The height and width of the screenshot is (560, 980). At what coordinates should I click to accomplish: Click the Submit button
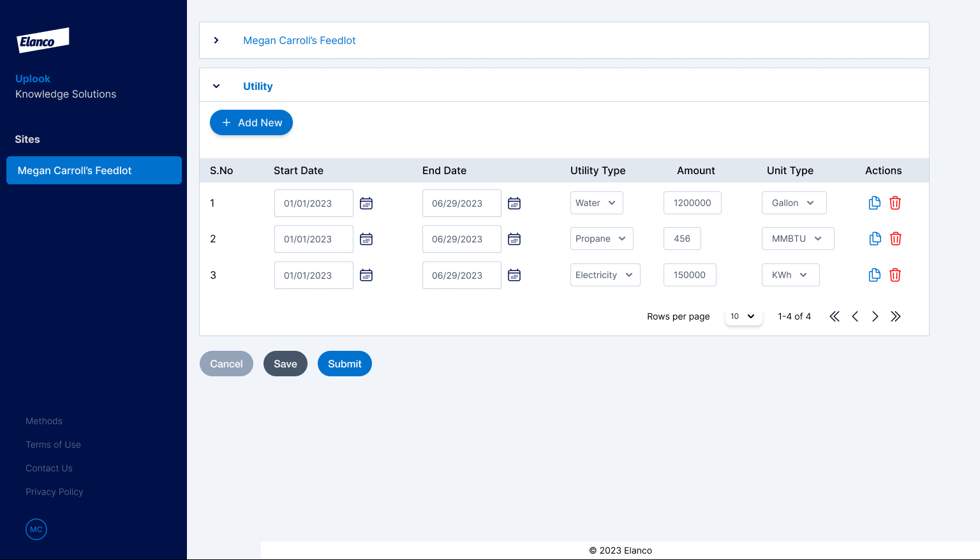click(345, 364)
